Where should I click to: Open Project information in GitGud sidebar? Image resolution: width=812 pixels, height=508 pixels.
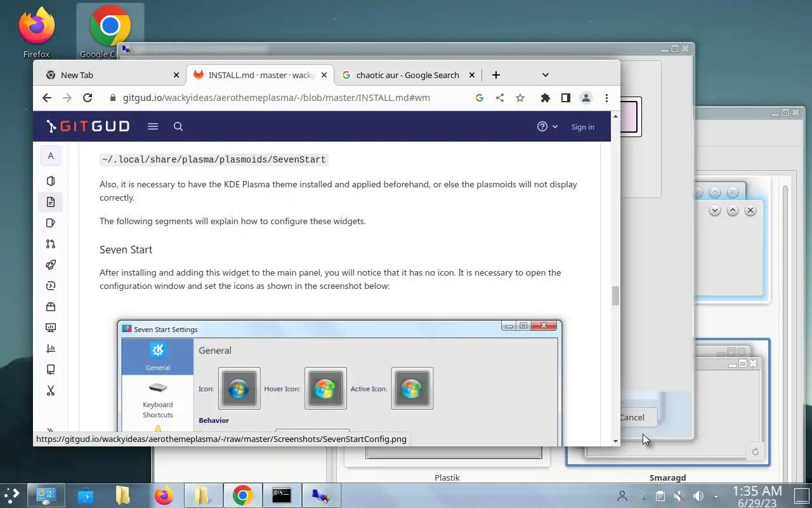pyautogui.click(x=51, y=180)
